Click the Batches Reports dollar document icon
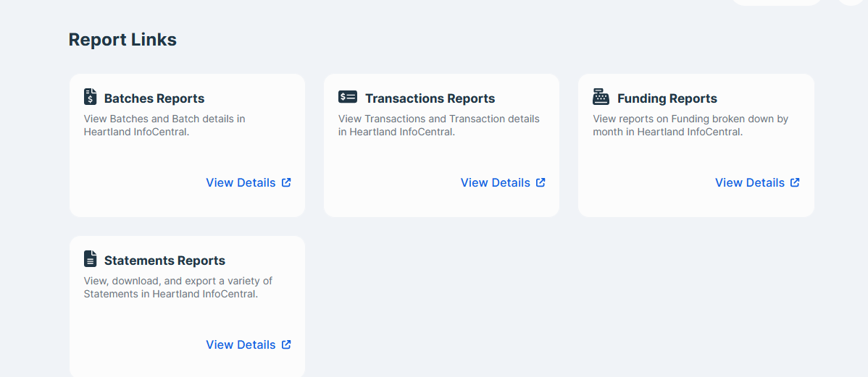Screen dimensions: 868x377 [x=91, y=97]
